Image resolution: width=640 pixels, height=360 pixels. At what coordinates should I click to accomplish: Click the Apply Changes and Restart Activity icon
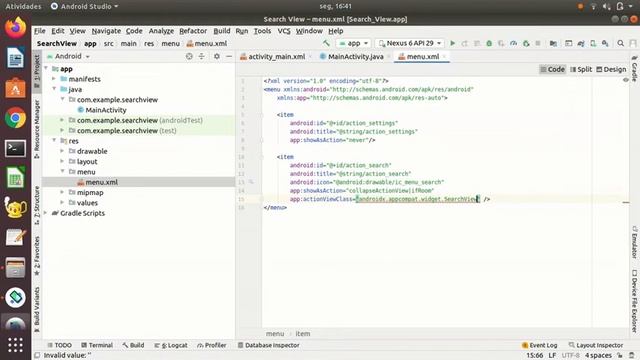464,43
